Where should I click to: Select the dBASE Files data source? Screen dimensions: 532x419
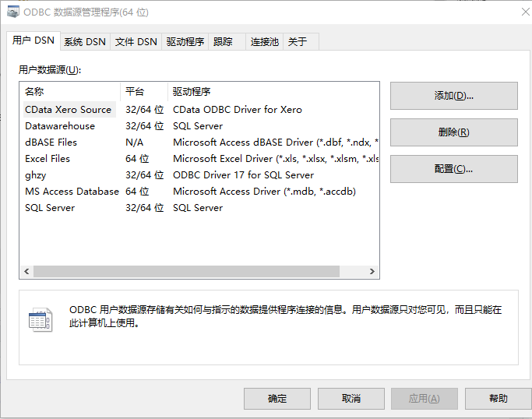[51, 143]
